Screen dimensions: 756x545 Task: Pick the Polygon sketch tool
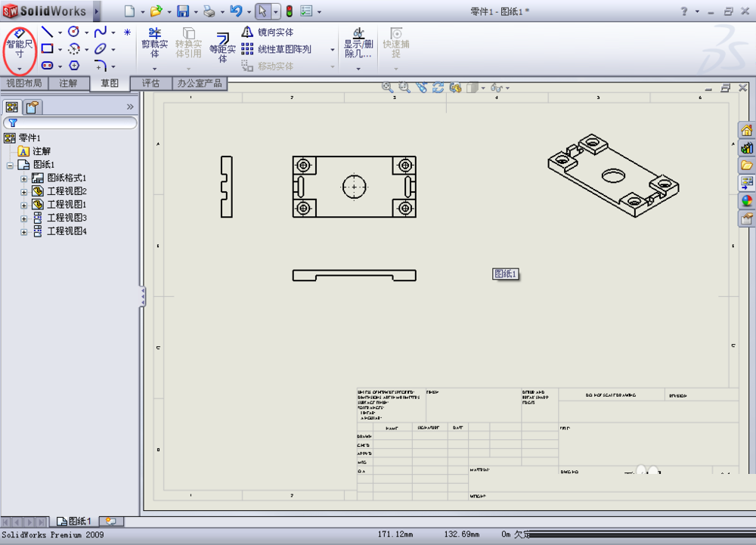(74, 66)
